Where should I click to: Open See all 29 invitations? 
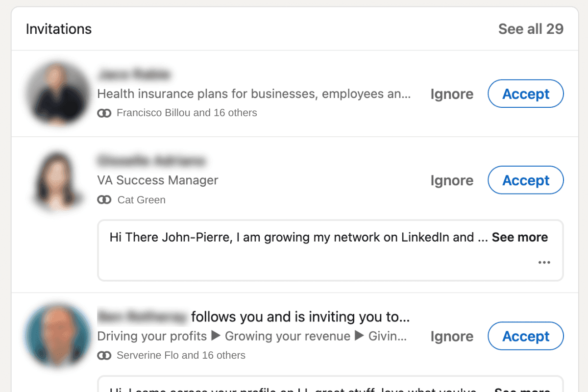tap(531, 29)
